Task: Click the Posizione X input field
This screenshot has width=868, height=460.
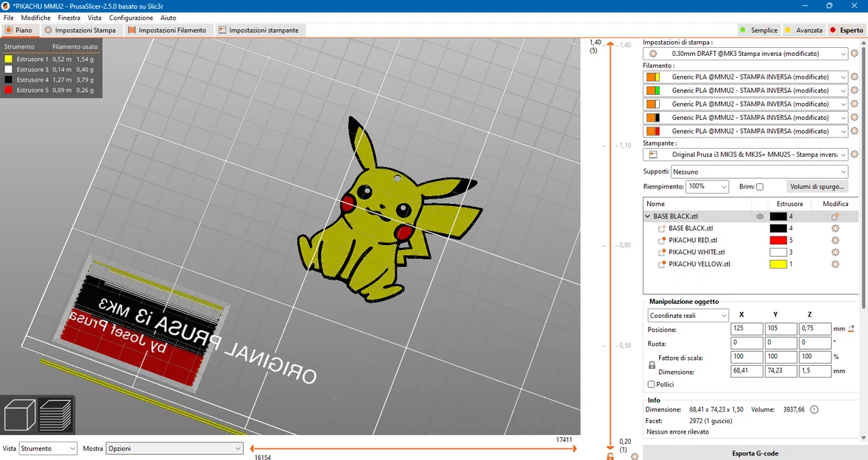Action: pos(747,329)
